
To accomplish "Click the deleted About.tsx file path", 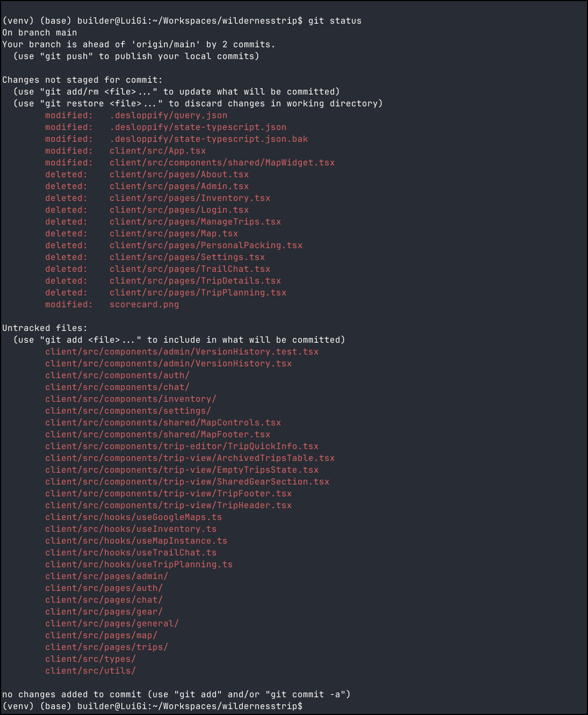I will point(179,175).
